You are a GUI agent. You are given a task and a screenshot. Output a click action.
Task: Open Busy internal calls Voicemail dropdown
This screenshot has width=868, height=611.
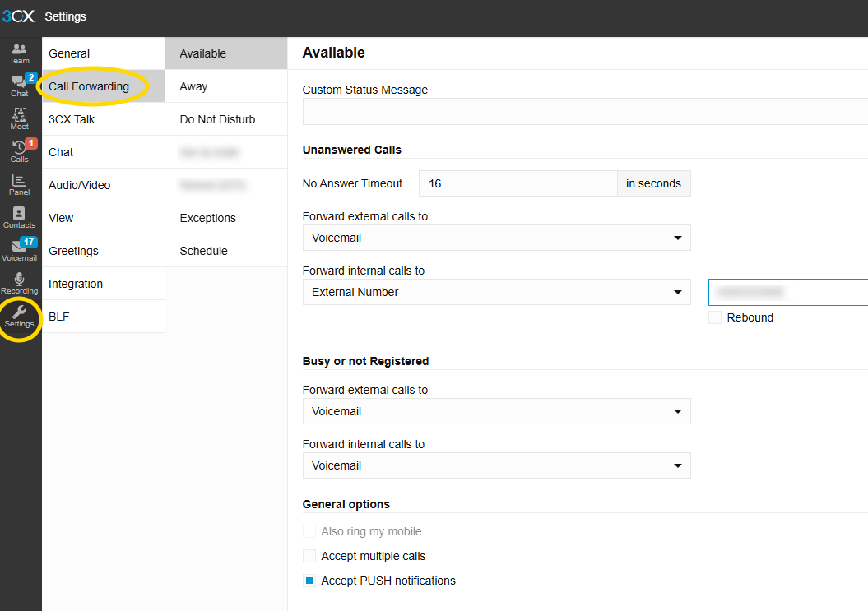[x=497, y=465]
